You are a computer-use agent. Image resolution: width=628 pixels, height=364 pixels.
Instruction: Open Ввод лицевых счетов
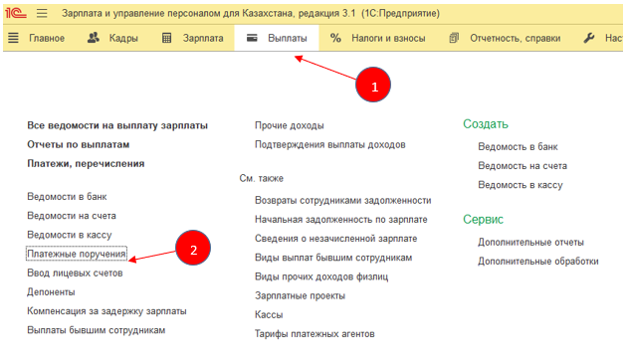[75, 273]
